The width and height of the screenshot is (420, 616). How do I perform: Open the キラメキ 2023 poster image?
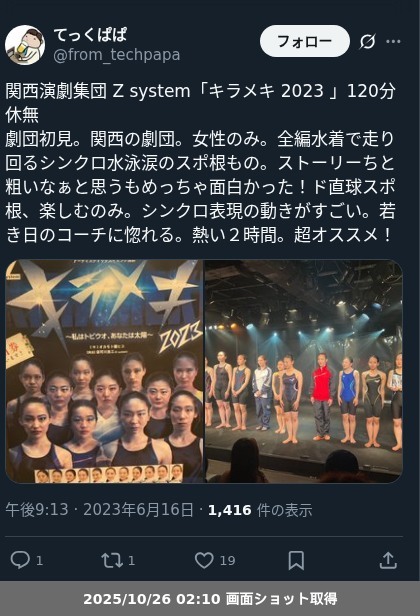click(105, 371)
